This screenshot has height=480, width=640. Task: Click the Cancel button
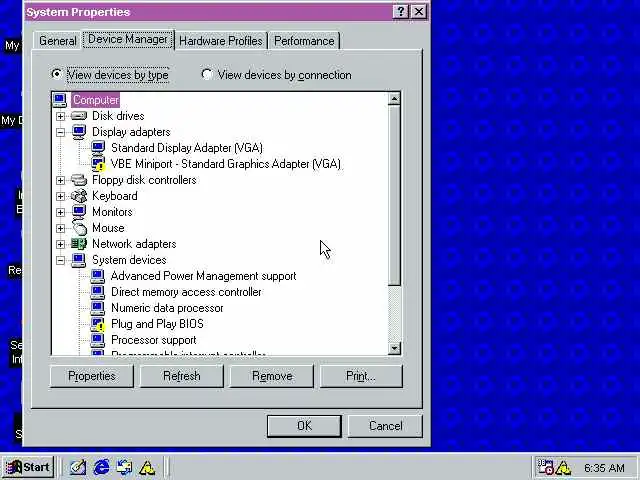click(x=385, y=426)
